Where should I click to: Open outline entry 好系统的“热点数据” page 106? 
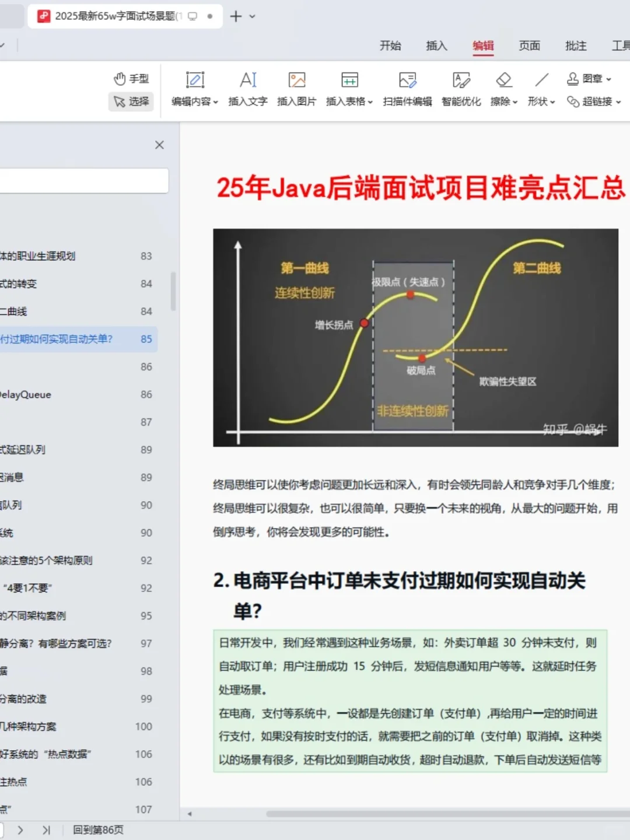click(79, 754)
